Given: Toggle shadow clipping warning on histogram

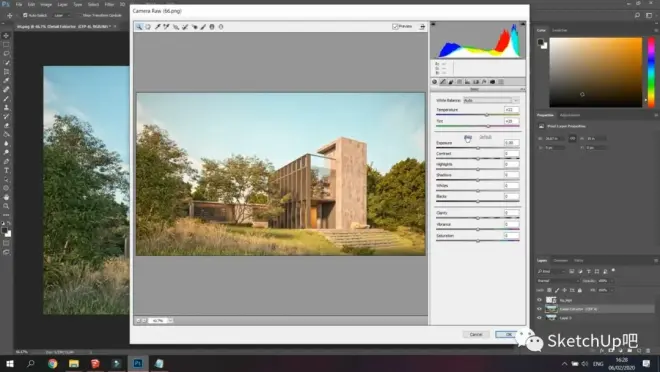Looking at the screenshot, I should coord(433,24).
